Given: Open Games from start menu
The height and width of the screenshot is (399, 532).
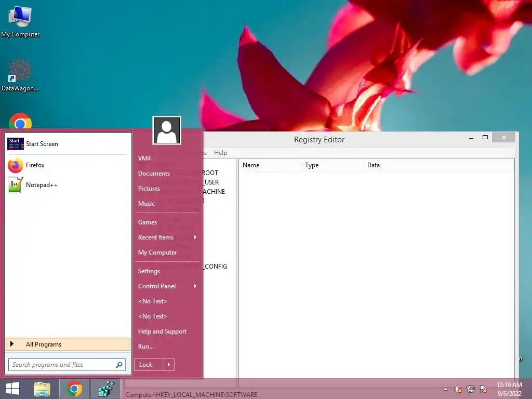Looking at the screenshot, I should pyautogui.click(x=147, y=222).
